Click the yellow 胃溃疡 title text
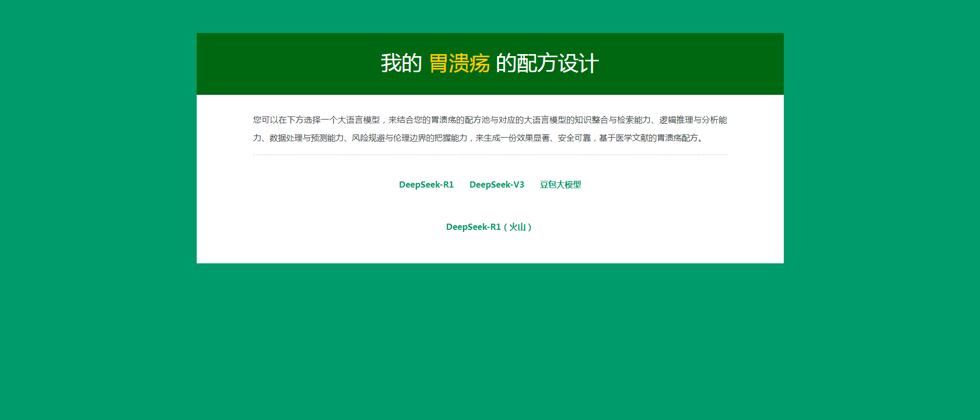 click(x=459, y=63)
